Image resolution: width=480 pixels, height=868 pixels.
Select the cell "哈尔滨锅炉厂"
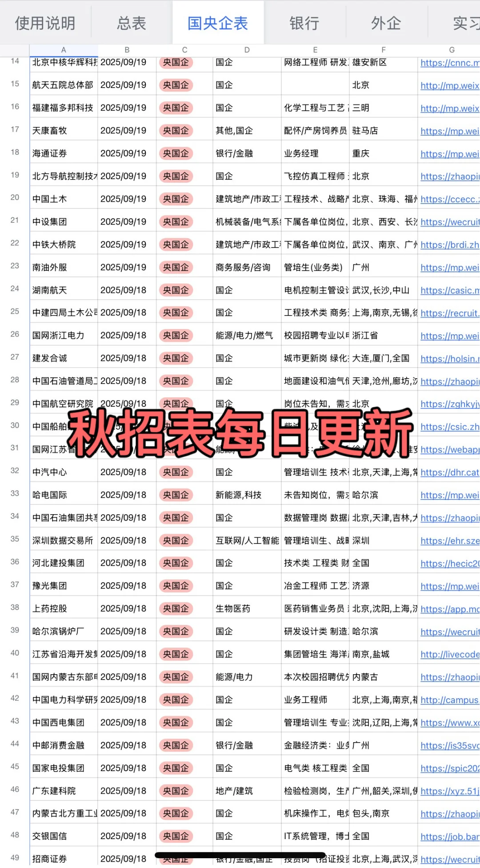click(64, 631)
